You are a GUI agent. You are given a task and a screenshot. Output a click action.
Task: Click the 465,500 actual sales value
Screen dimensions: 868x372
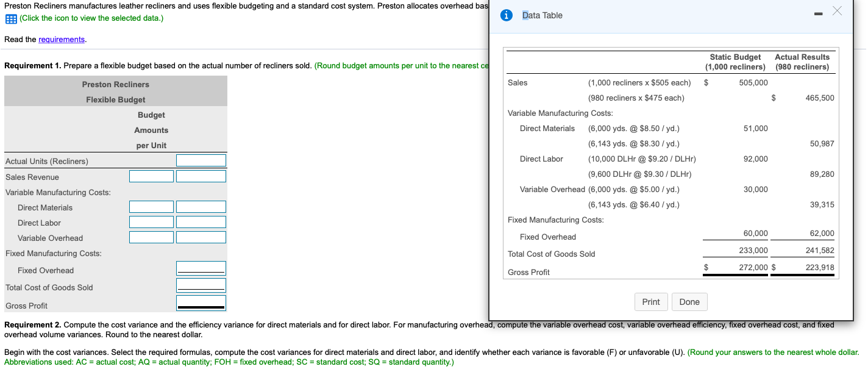pos(820,98)
